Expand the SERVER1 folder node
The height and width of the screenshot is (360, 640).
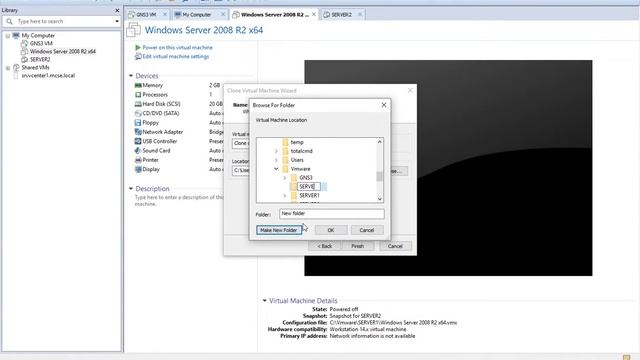pos(285,196)
